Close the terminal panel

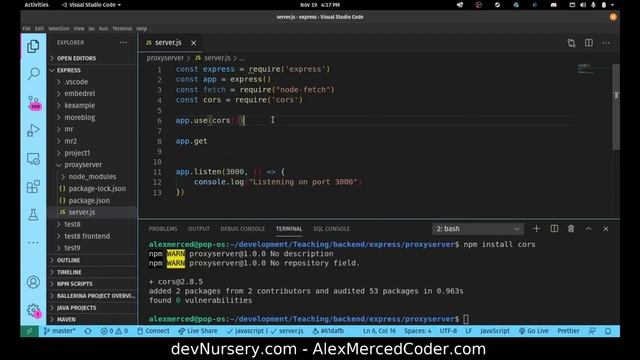(606, 229)
